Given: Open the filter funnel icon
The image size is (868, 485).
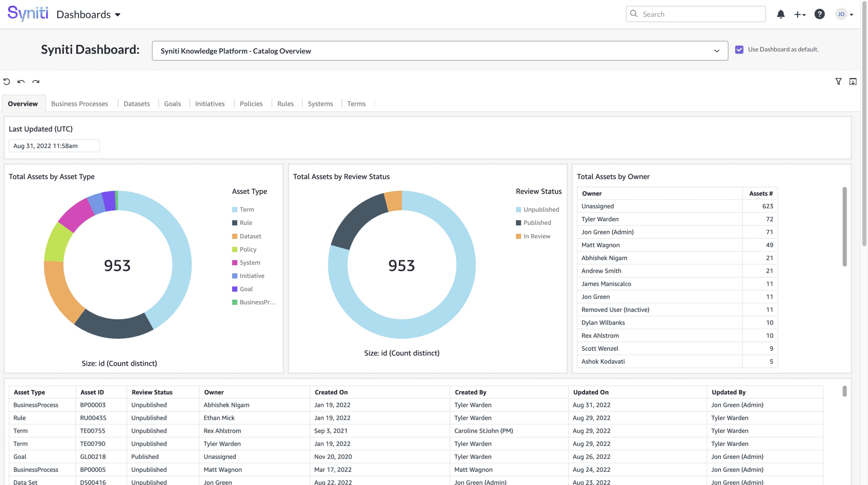Looking at the screenshot, I should click(x=838, y=81).
